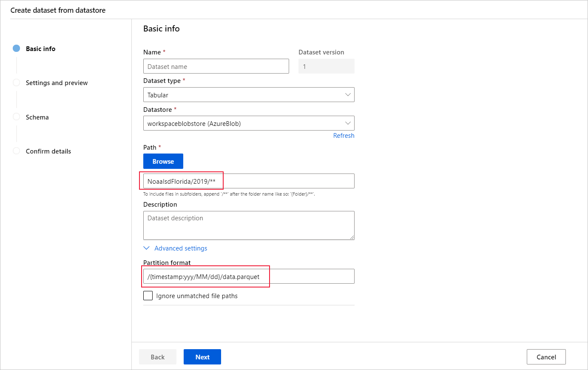Screen dimensions: 588x370
Task: Expand the Datastore dropdown list
Action: [x=249, y=123]
